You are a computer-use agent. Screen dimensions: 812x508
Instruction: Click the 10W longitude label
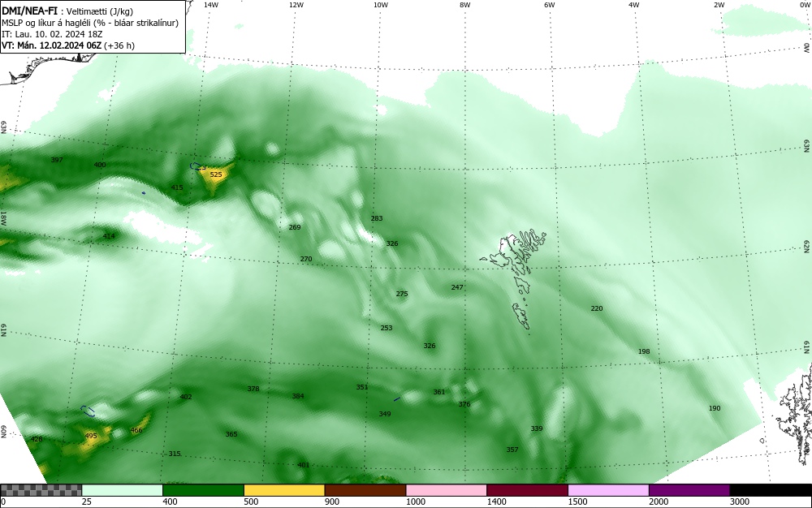pyautogui.click(x=381, y=5)
